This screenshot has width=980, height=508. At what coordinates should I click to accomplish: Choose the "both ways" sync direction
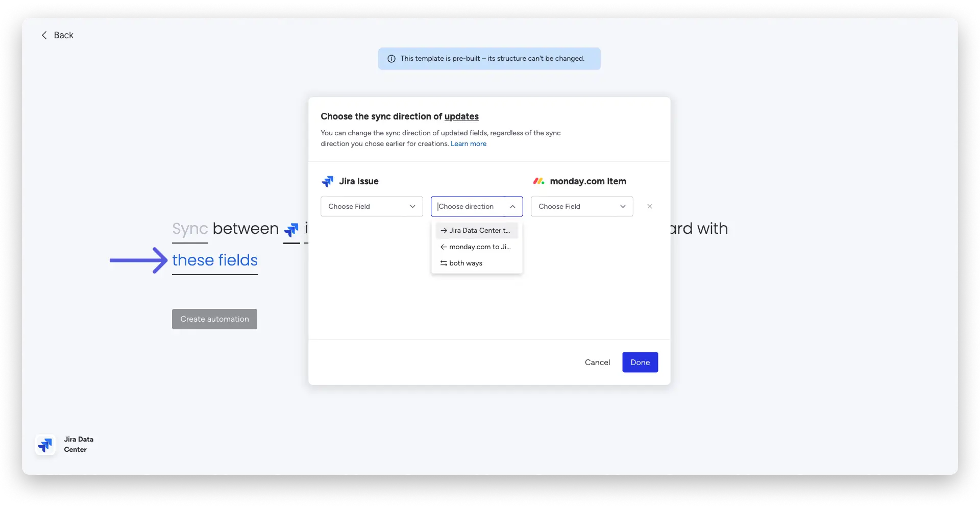tap(477, 263)
